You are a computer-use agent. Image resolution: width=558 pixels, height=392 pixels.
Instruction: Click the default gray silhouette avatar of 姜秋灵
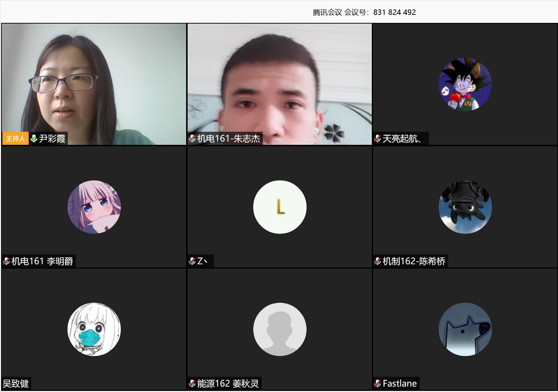pos(280,329)
